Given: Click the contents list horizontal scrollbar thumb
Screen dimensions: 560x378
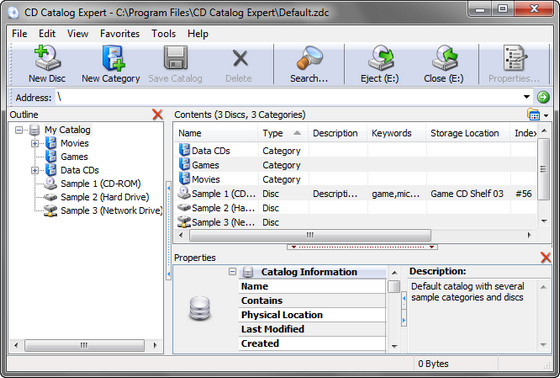Looking at the screenshot, I should (x=310, y=235).
